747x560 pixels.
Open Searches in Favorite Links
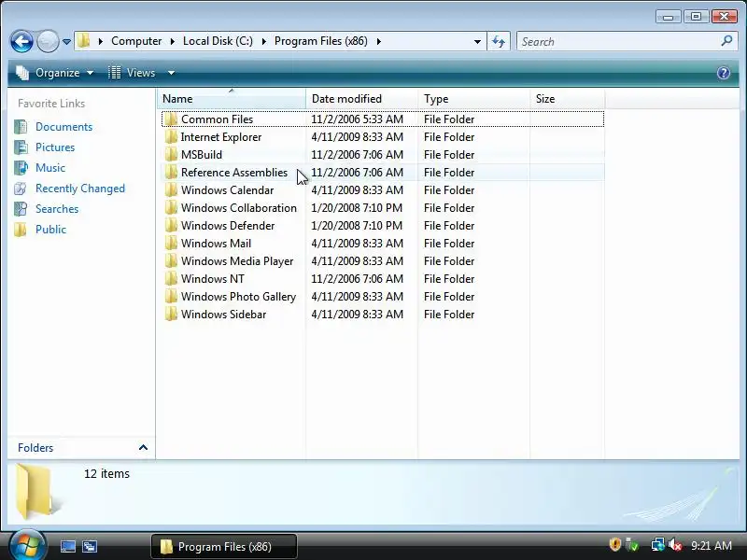click(57, 208)
